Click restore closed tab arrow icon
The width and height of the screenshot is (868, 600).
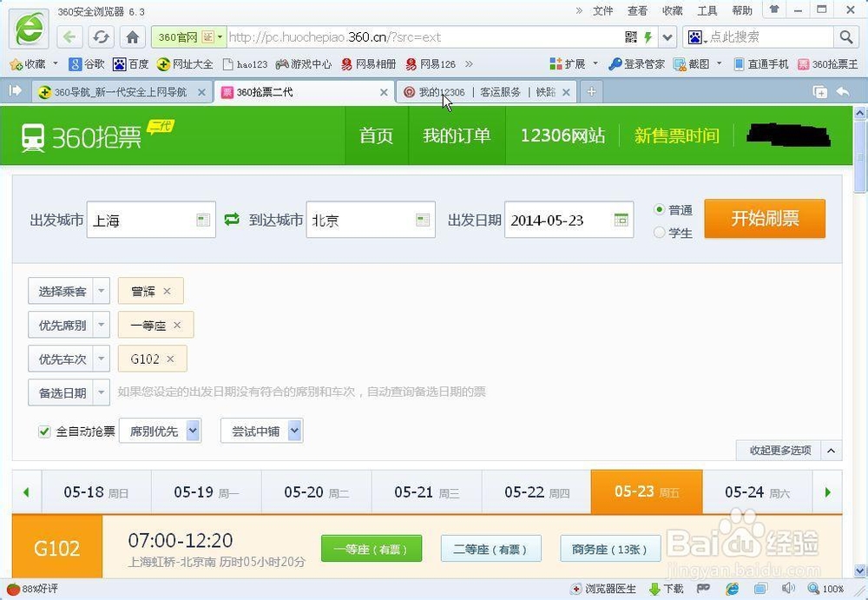pyautogui.click(x=843, y=92)
